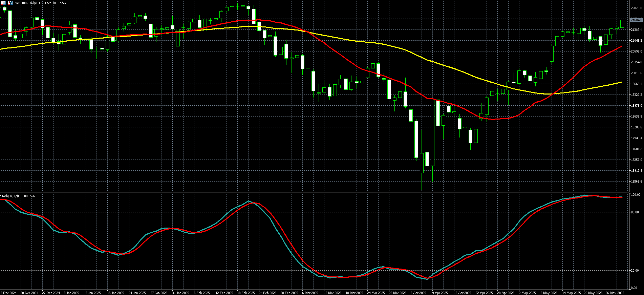The height and width of the screenshot is (295, 644).
Task: Click the 20699.0 price scale label
Action: [636, 51]
